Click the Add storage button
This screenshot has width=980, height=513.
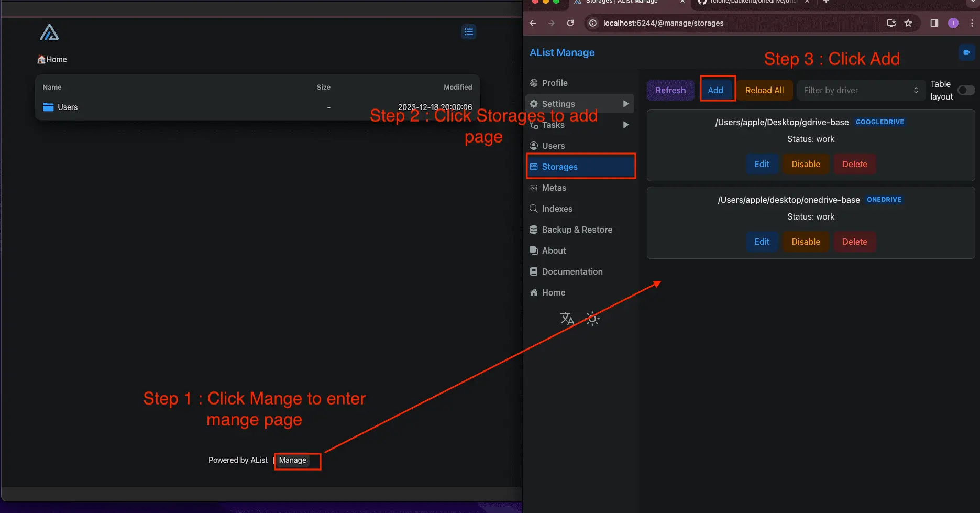715,90
